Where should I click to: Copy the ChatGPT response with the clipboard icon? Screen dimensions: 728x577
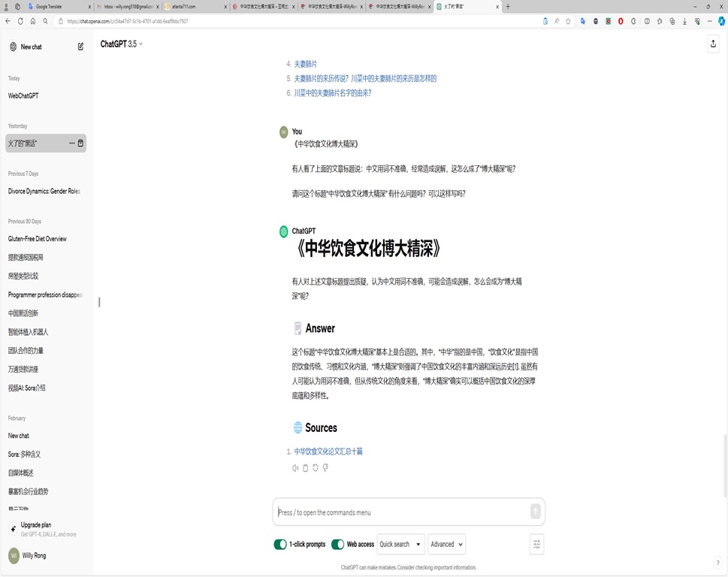306,468
